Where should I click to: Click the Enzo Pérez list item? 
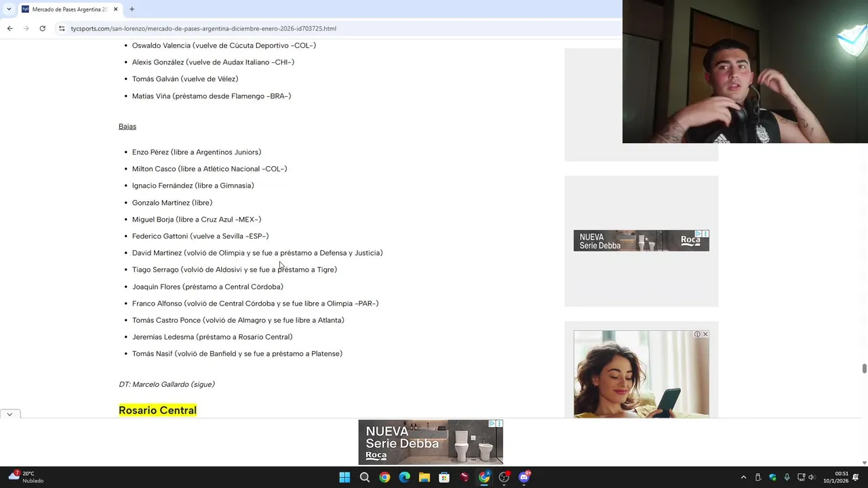click(197, 152)
